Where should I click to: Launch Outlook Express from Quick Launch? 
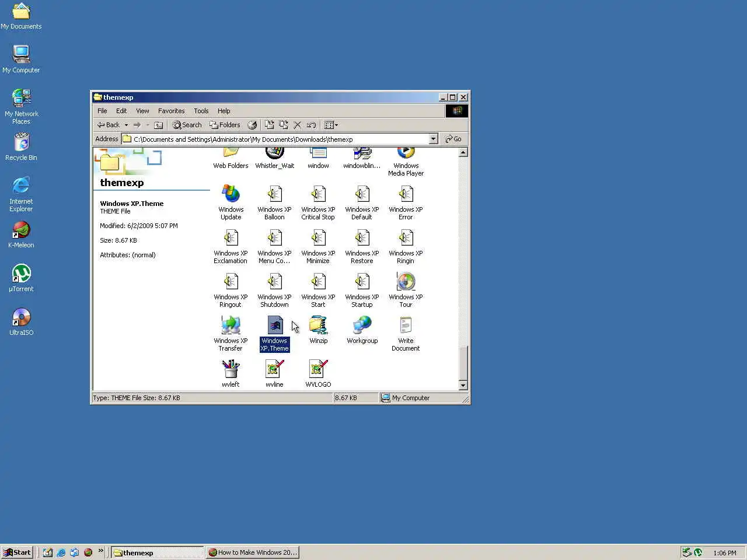pos(75,552)
